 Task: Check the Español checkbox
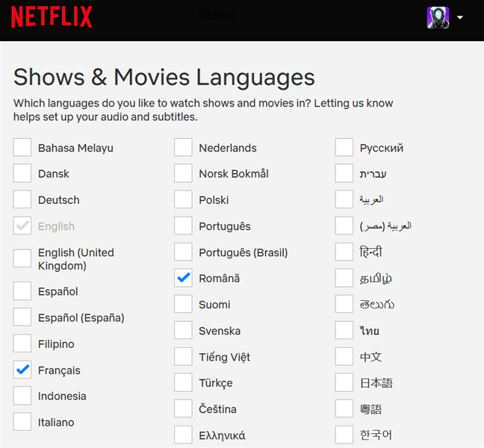(22, 290)
